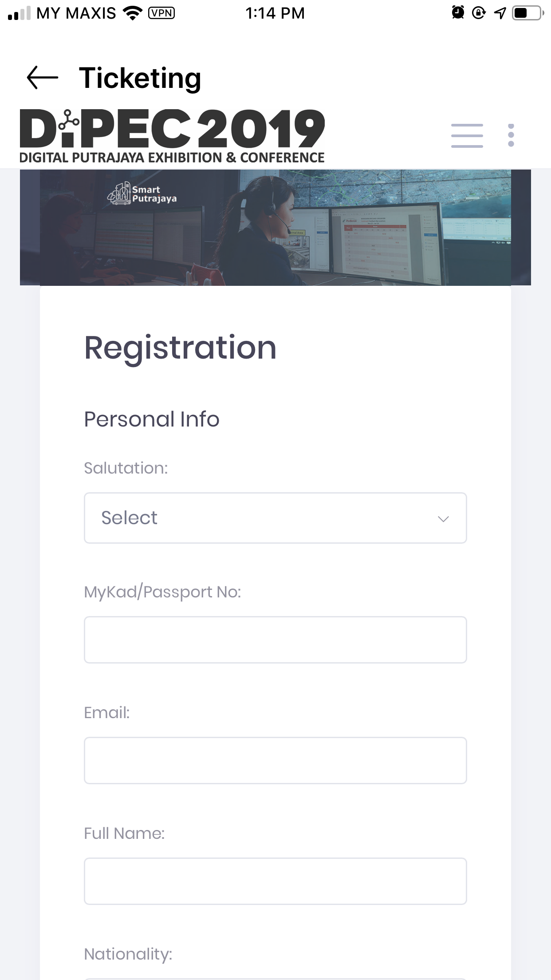Focus the MyKad/Passport No input field
Screen dimensions: 551x980
point(275,640)
